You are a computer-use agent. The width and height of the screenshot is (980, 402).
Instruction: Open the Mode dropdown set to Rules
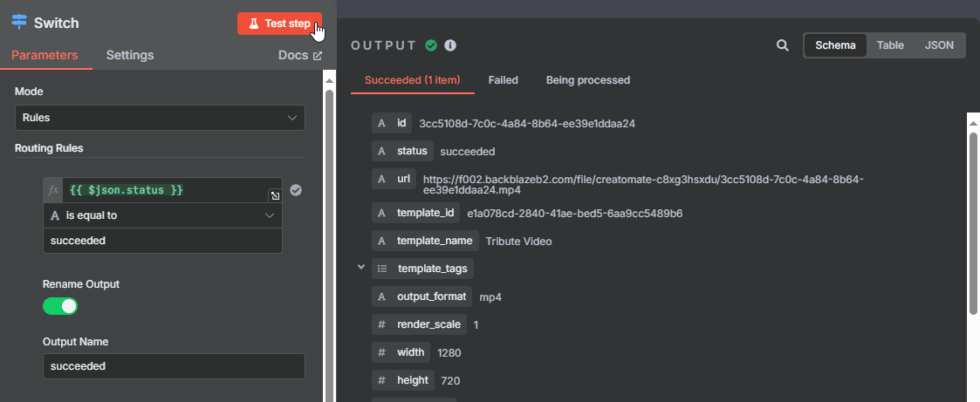(x=160, y=118)
